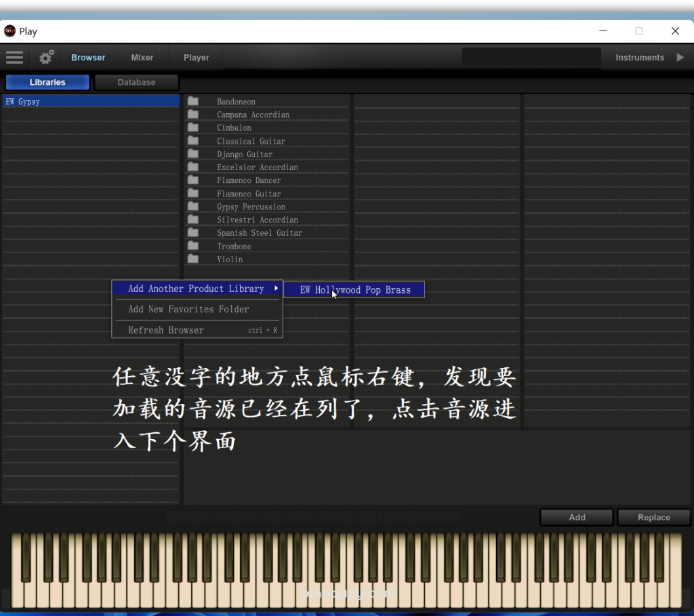Screen dimensions: 694x616
Task: Select the Flamenco Guitar name
Action: [249, 193]
